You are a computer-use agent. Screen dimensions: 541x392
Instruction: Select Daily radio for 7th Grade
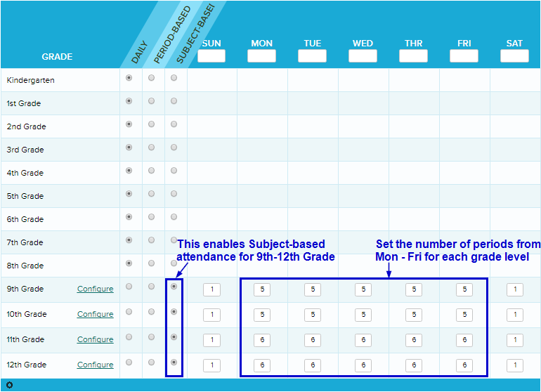coord(129,240)
